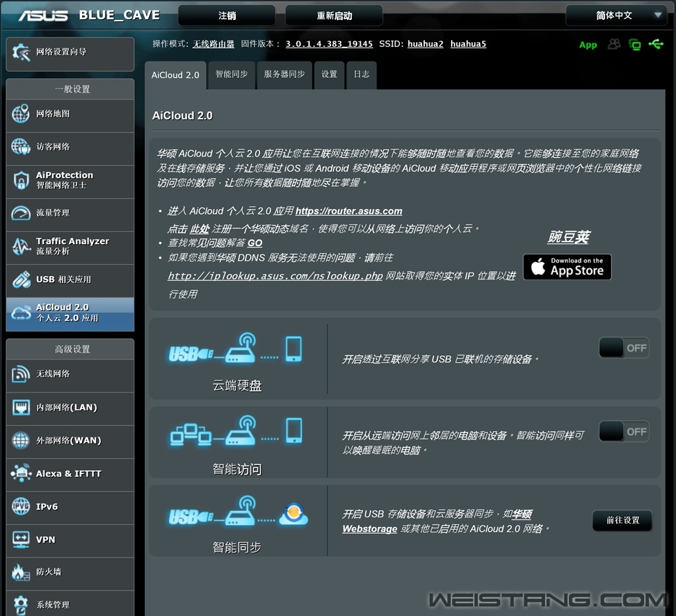This screenshot has width=676, height=616.
Task: Click the USB status icon in header
Action: [655, 45]
